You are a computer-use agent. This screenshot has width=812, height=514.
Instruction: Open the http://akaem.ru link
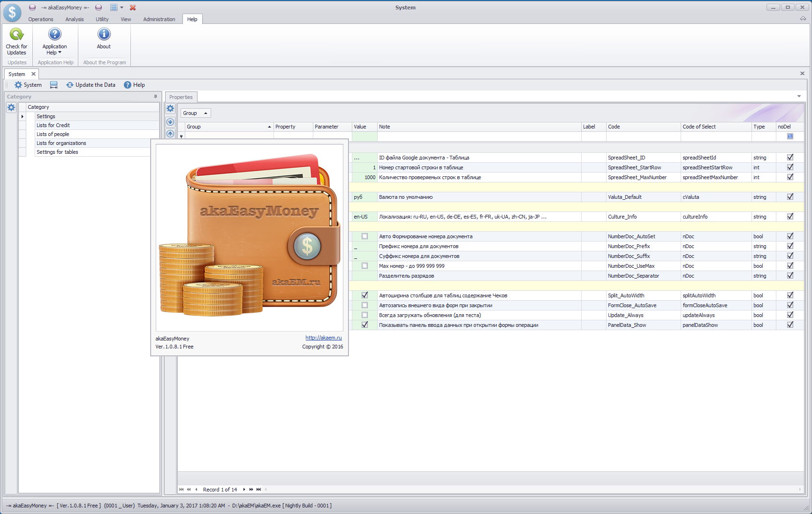[x=324, y=338]
